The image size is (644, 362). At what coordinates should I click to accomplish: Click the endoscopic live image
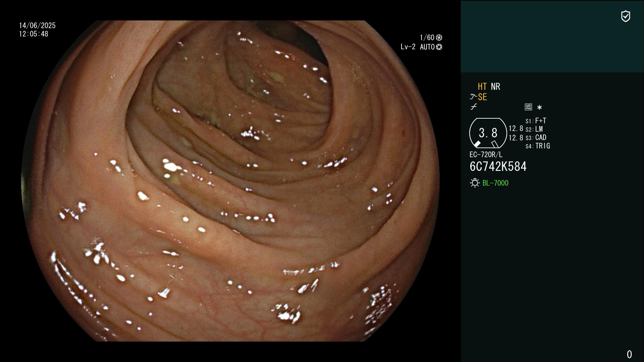tap(230, 181)
